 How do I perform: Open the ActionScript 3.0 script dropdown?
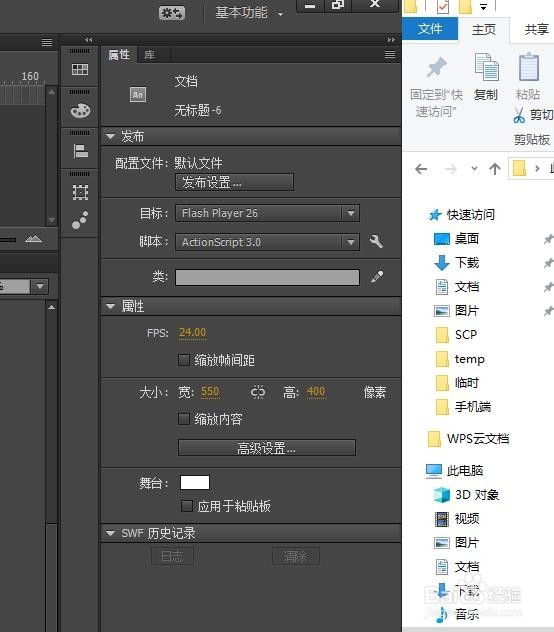267,242
